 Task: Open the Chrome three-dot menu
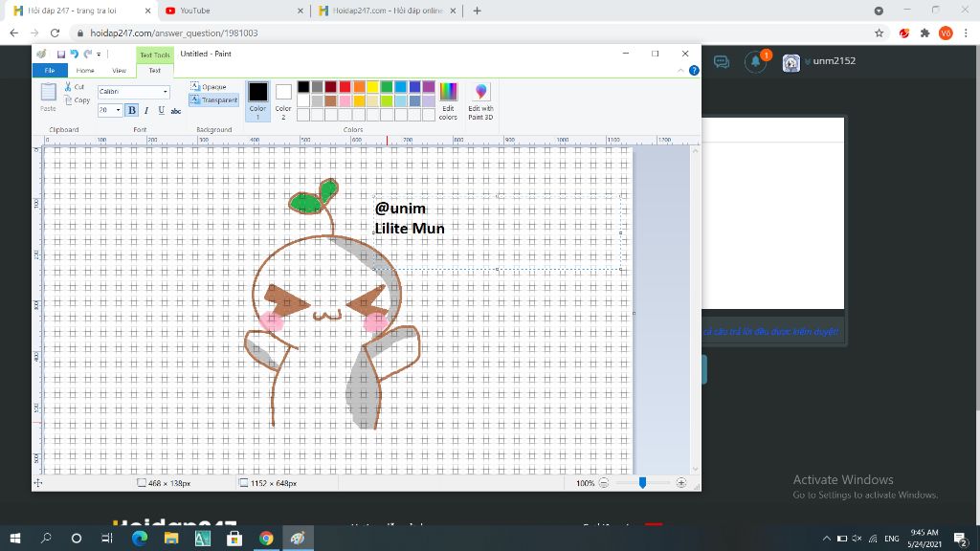click(967, 33)
